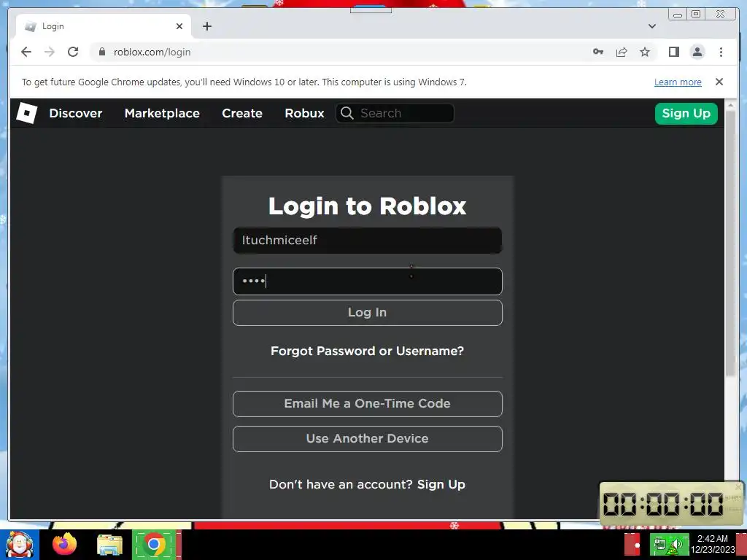Open Create in Roblox navigation
The width and height of the screenshot is (747, 560).
point(242,113)
